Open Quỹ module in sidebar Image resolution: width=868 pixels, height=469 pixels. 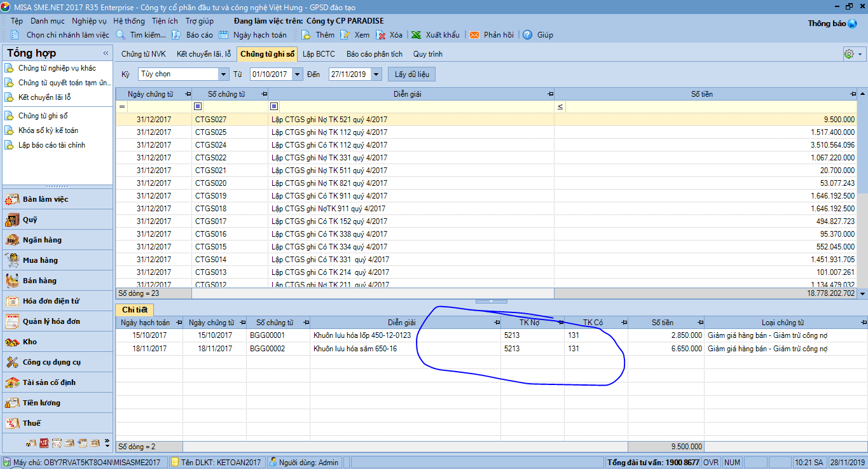(x=30, y=220)
